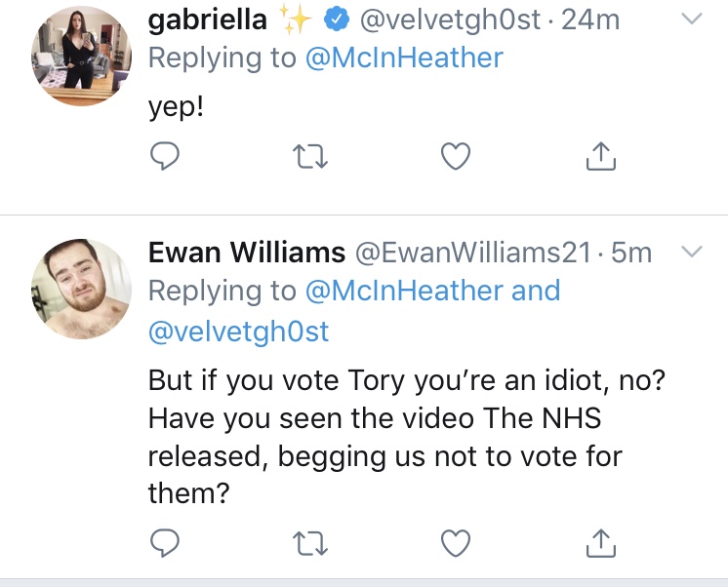The width and height of the screenshot is (728, 587).
Task: Open gabriella's profile picture
Action: 81,57
